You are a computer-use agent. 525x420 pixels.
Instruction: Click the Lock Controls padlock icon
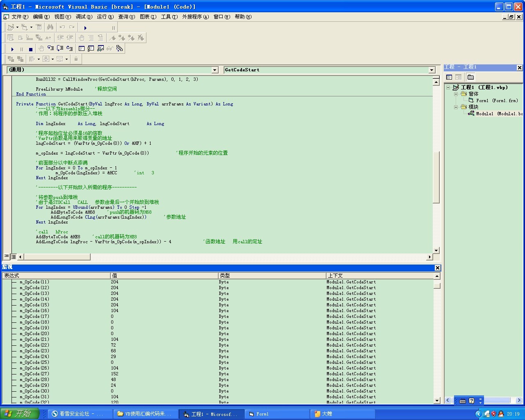pos(76,59)
